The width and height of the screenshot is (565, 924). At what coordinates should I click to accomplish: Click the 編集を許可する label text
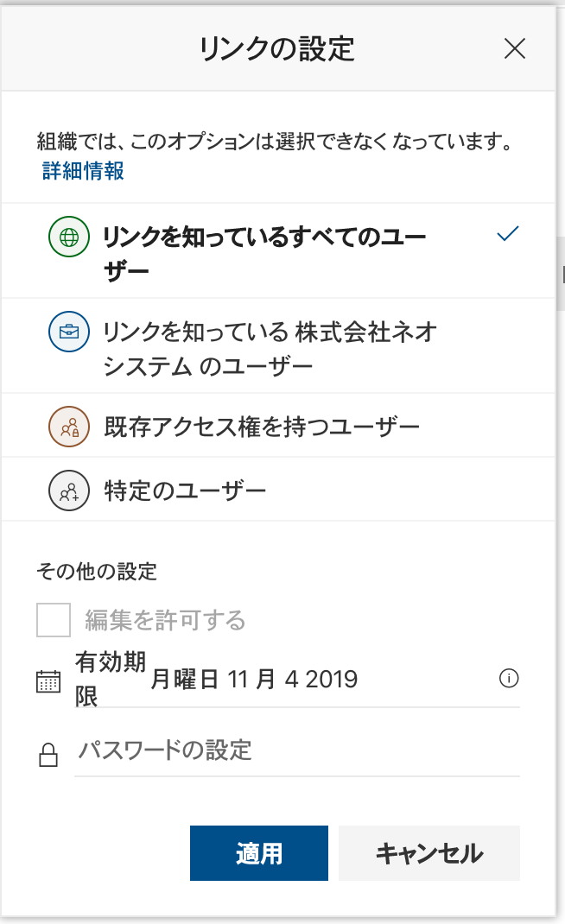pos(165,620)
